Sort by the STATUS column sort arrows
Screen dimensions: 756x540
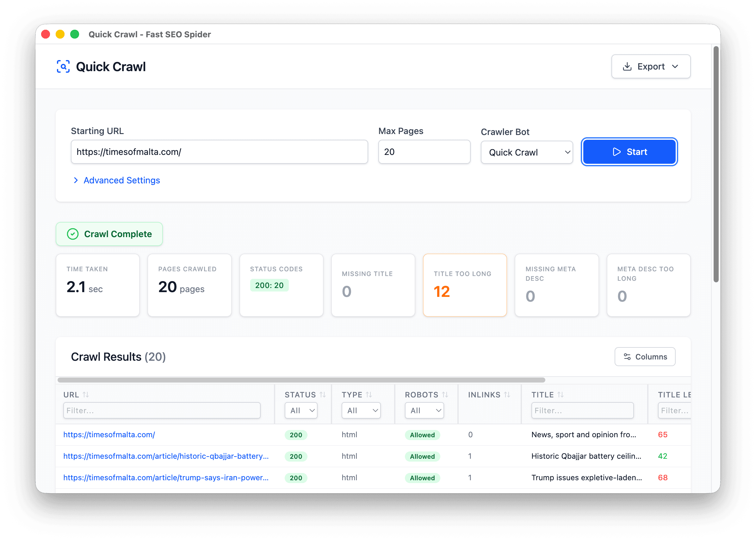click(323, 394)
